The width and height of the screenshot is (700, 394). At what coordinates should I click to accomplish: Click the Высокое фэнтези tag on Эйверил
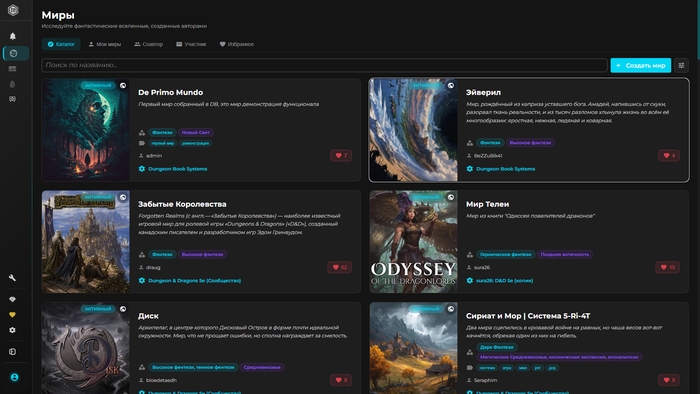530,143
